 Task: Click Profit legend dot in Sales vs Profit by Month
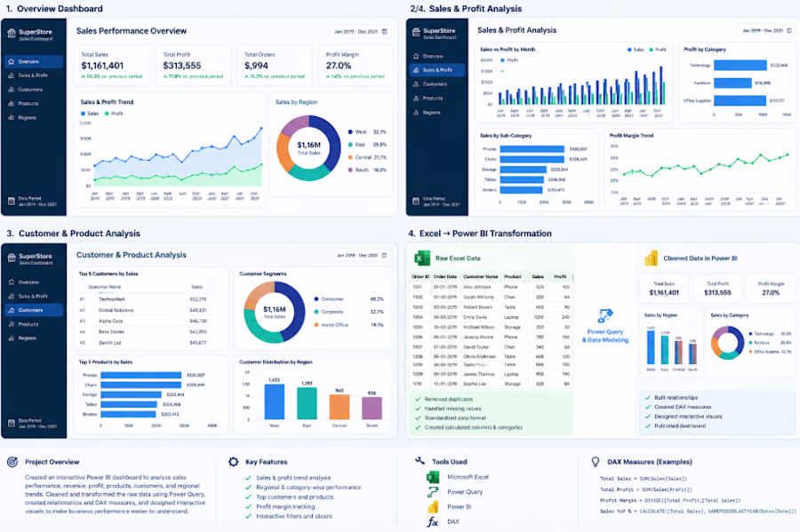(x=651, y=50)
